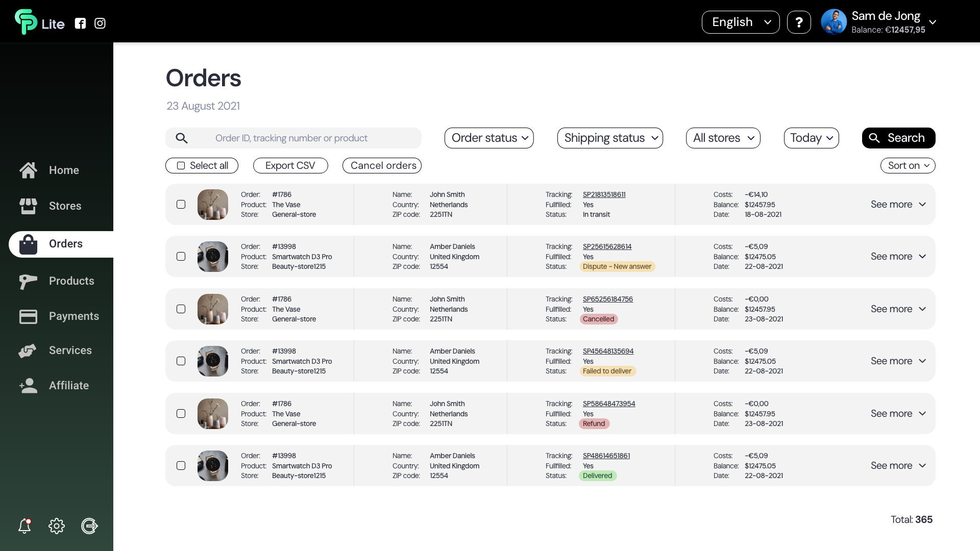Open tracking link SP2181351861

[604, 194]
